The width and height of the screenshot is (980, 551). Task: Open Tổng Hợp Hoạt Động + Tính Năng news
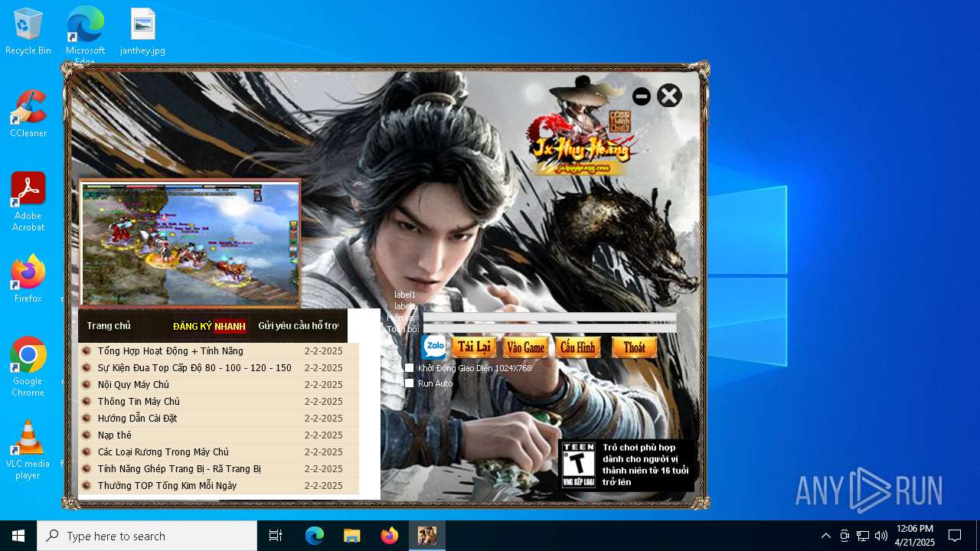tap(170, 351)
